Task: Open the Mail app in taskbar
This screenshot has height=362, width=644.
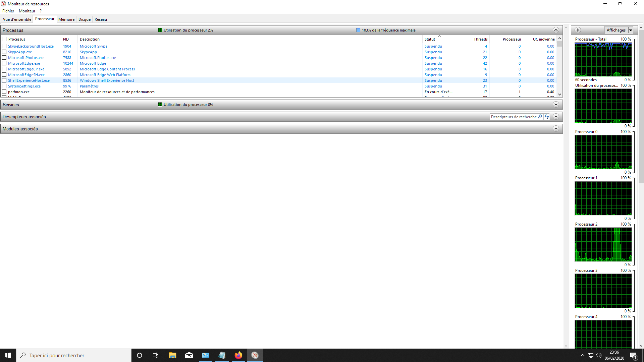Action: coord(189,355)
